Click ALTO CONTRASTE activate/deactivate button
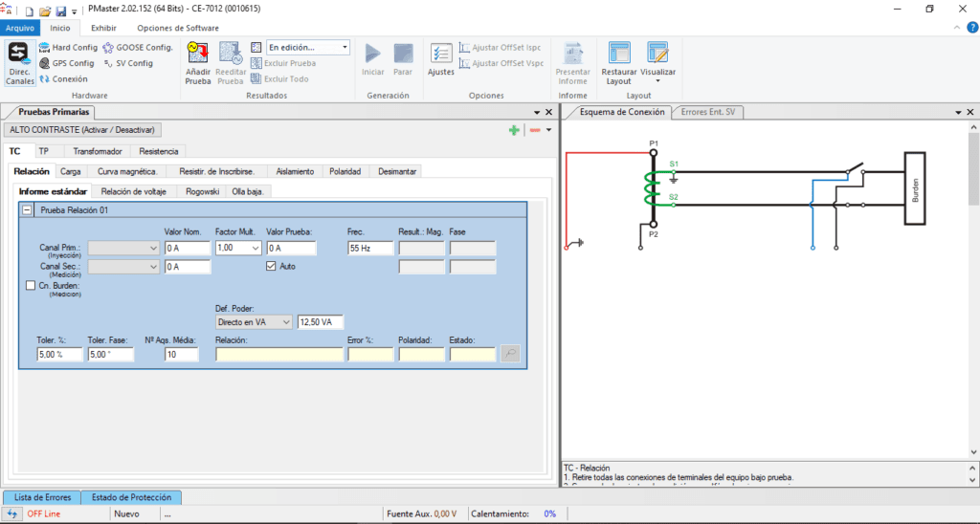980x524 pixels. (83, 129)
